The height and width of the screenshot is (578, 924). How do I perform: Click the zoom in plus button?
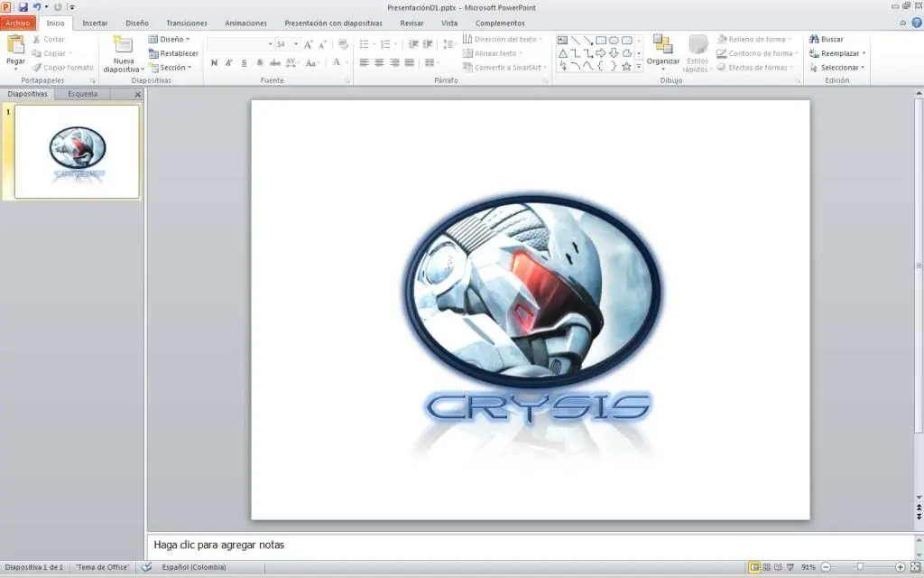tap(900, 567)
